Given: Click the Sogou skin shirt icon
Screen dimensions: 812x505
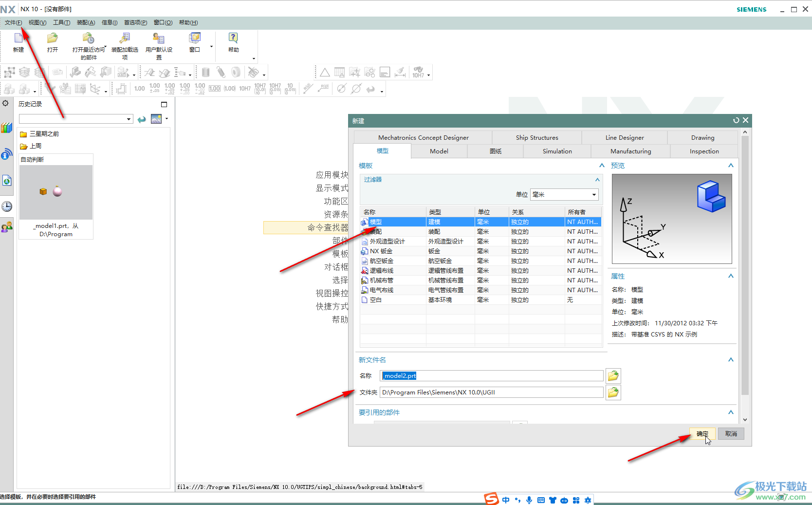Looking at the screenshot, I should (x=553, y=500).
